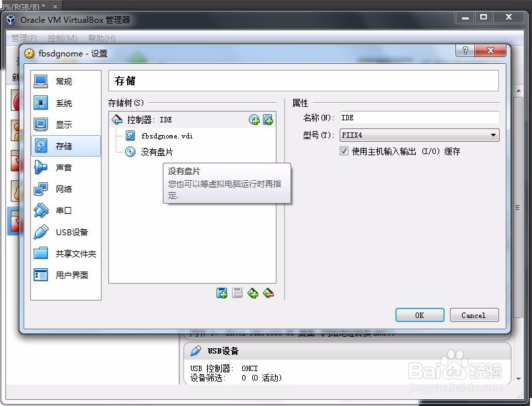Maximize the Oracle VM VirtualBox Manager window
The height and width of the screenshot is (406, 532).
coord(484,17)
